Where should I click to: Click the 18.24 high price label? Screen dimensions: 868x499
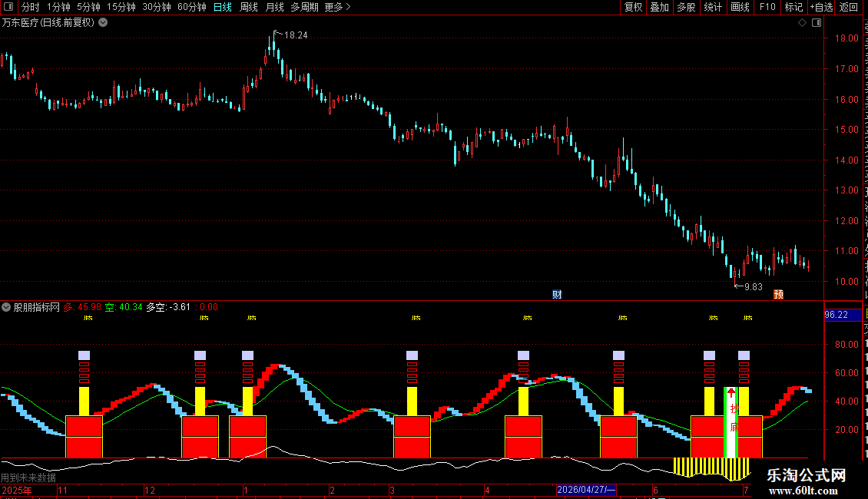[296, 35]
